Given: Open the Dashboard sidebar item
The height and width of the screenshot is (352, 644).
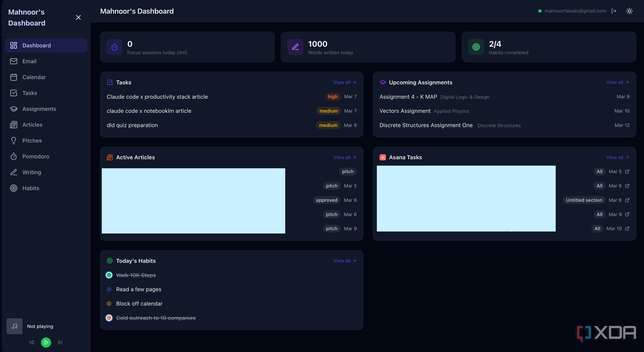Looking at the screenshot, I should pos(46,45).
